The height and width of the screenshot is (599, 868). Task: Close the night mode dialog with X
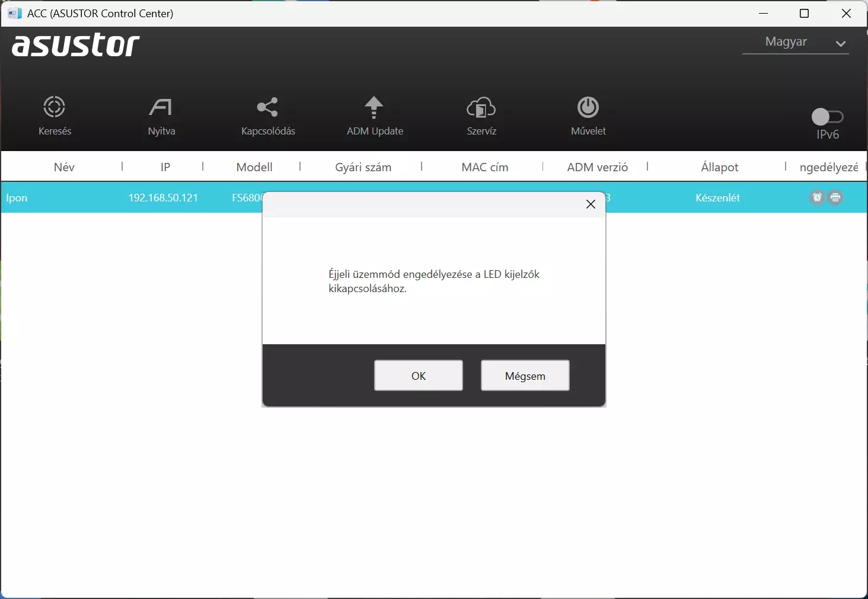tap(591, 204)
